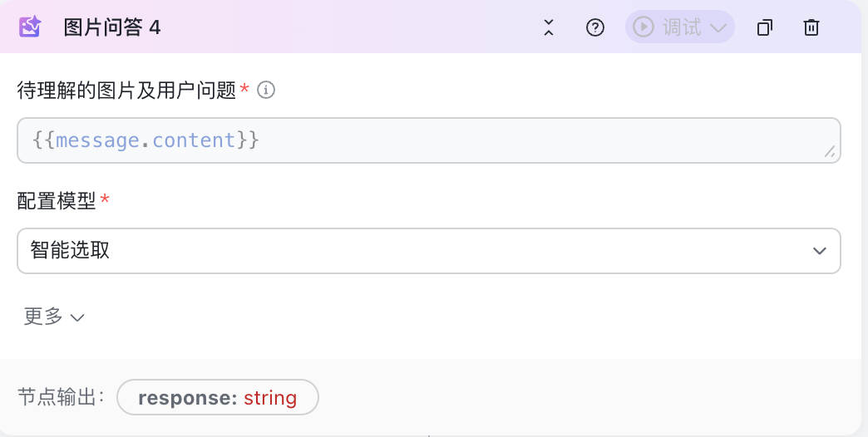Open the 配置模型 dropdown showing 智能选取
This screenshot has height=437, width=868.
tap(429, 251)
